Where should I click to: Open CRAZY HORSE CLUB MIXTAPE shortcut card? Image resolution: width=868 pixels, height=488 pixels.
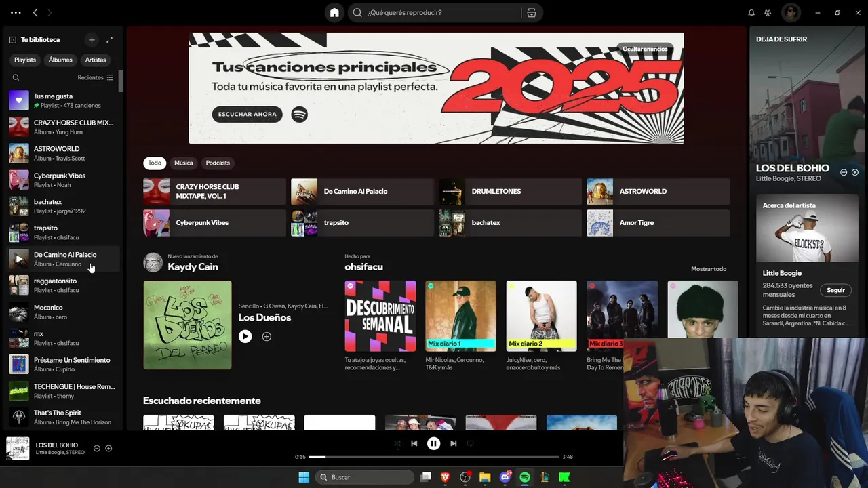pos(214,191)
